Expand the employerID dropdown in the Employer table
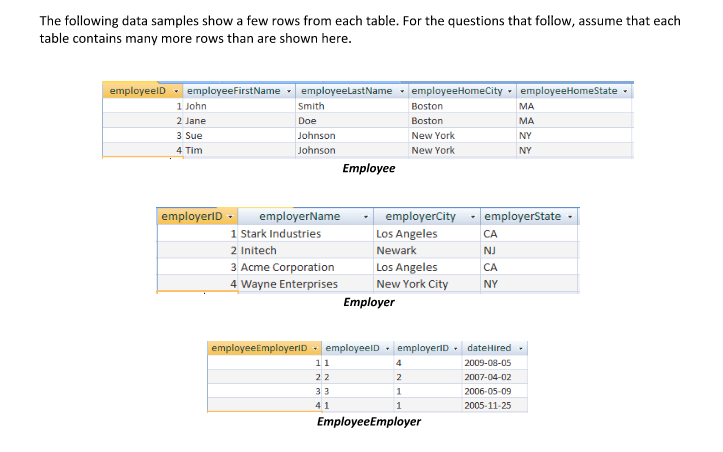723x452 pixels. (231, 217)
